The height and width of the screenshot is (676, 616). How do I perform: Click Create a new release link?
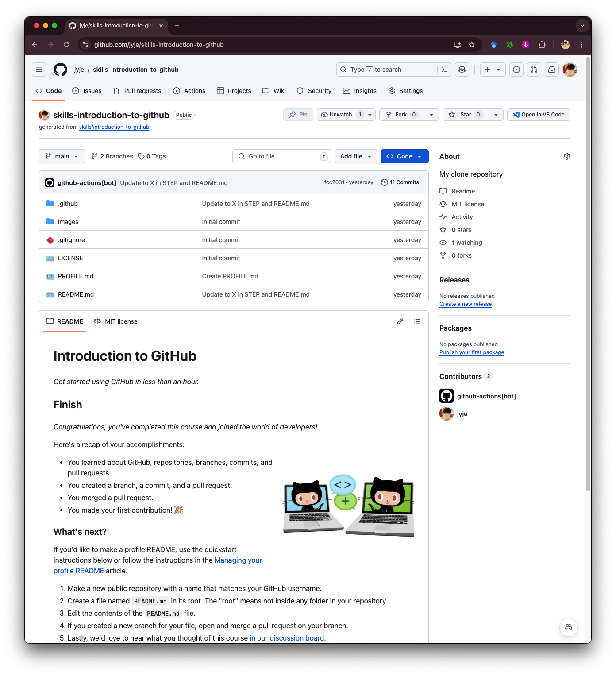click(466, 304)
